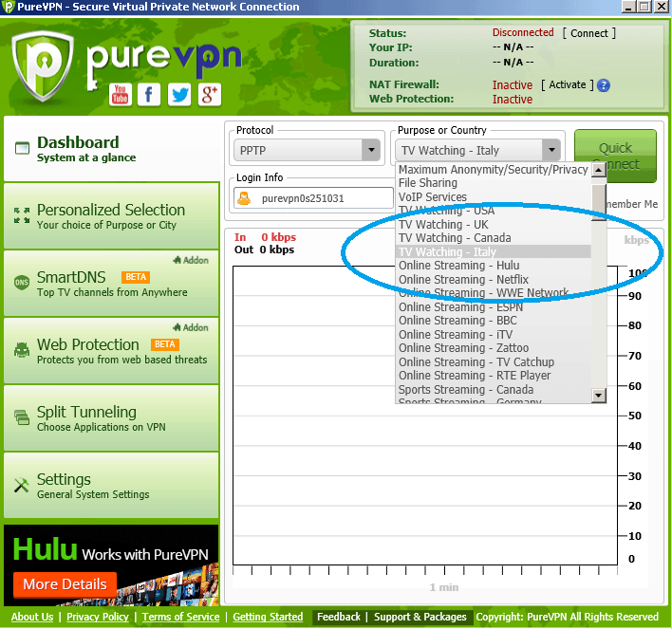Click the NAT Firewall help question icon
The image size is (672, 629).
pos(604,85)
